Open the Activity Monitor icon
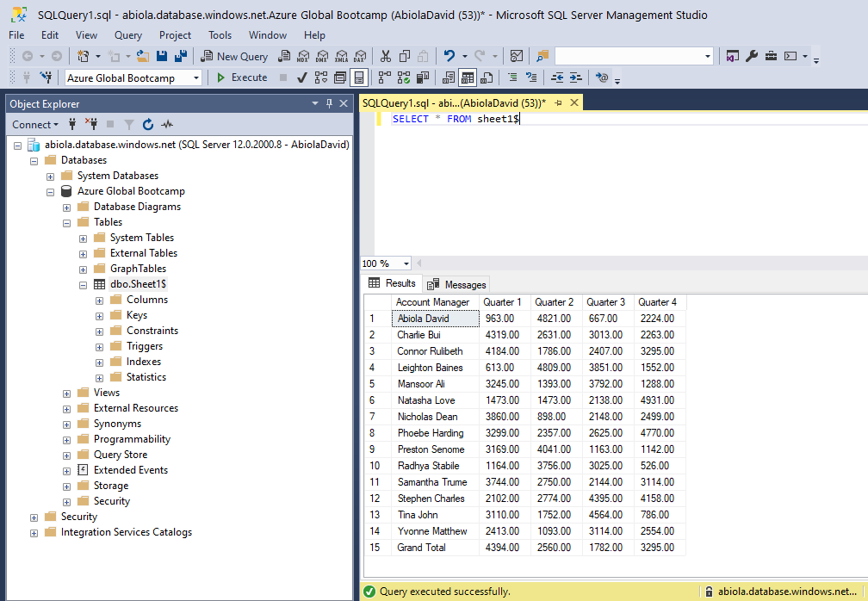Image resolution: width=868 pixels, height=601 pixels. 516,56
